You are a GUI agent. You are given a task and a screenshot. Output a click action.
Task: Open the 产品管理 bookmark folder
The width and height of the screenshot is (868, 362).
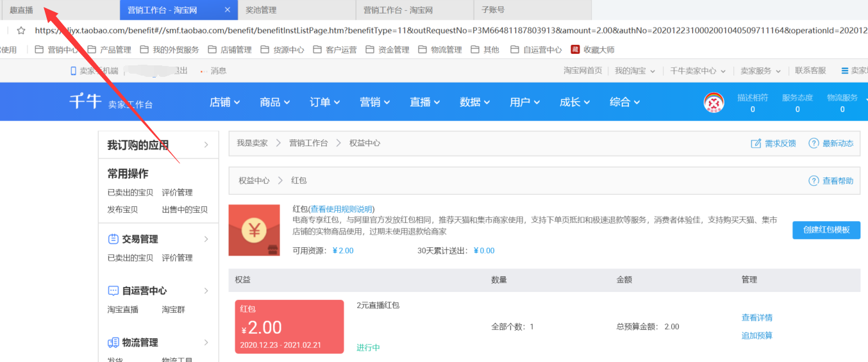tap(110, 49)
